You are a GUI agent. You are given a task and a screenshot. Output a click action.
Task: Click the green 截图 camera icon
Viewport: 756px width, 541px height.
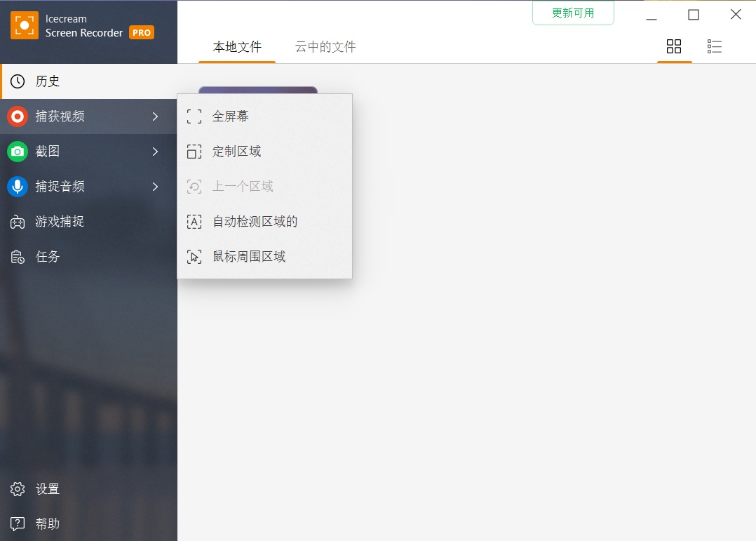(x=18, y=152)
